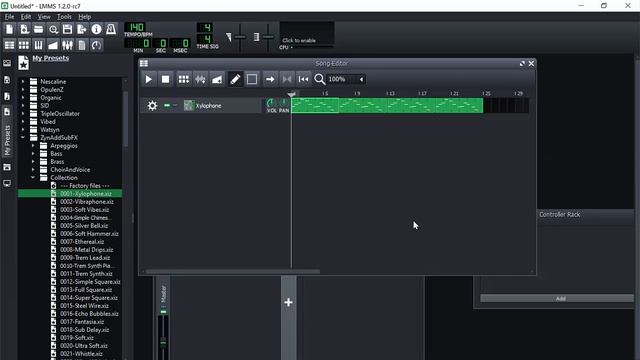This screenshot has width=640, height=360.
Task: Show the Controller Rack toolbar icon
Action: pyautogui.click(x=96, y=45)
